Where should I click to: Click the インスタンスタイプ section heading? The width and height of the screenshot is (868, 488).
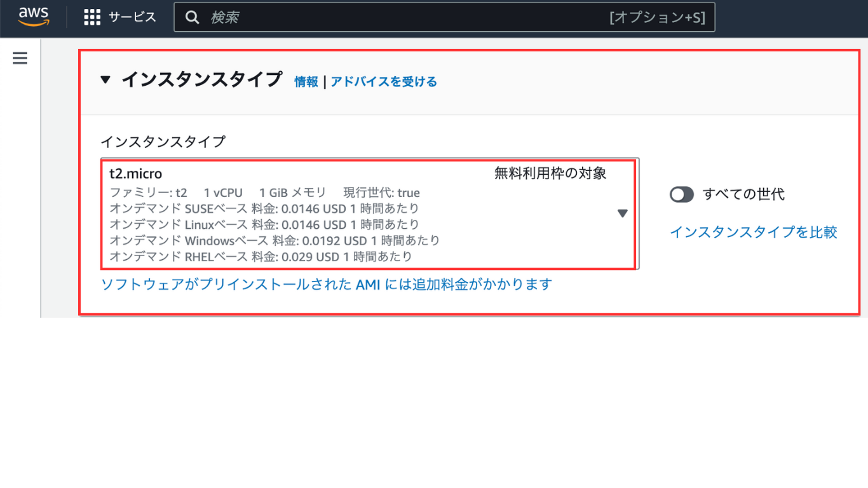coord(202,79)
